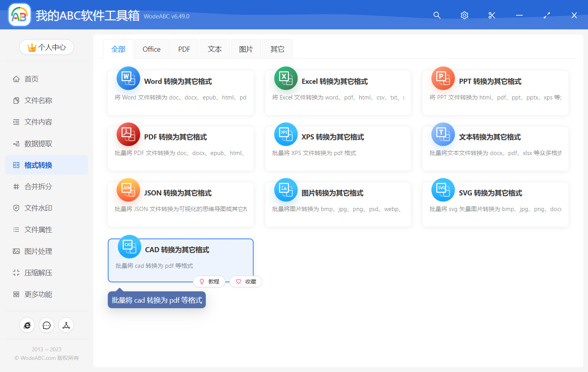Click the 教程 tutorial button
This screenshot has height=372, width=588.
(209, 282)
